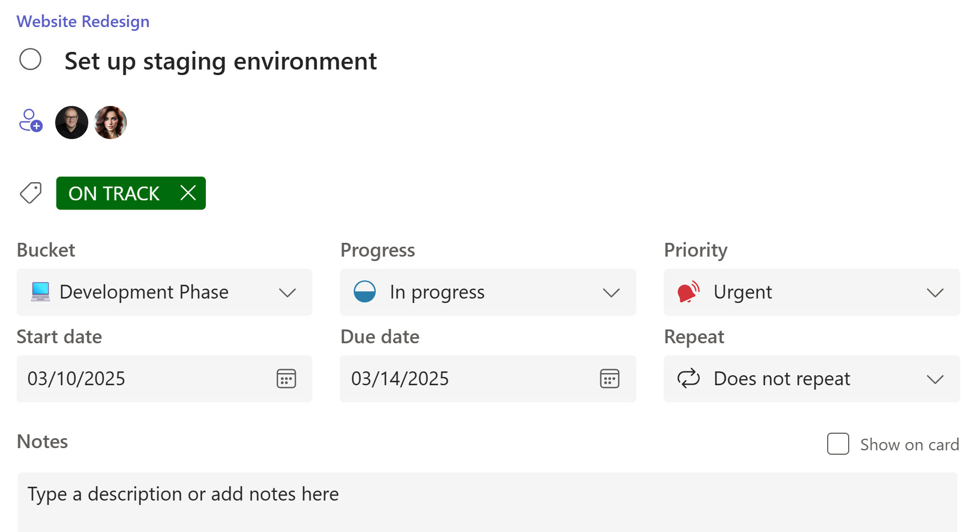The image size is (980, 532).
Task: Enable the Show on card checkbox
Action: 838,444
